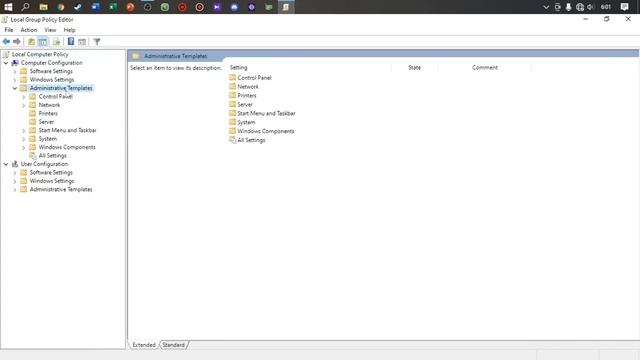Select All Settings in the Setting list
This screenshot has height=360, width=640.
coord(251,140)
